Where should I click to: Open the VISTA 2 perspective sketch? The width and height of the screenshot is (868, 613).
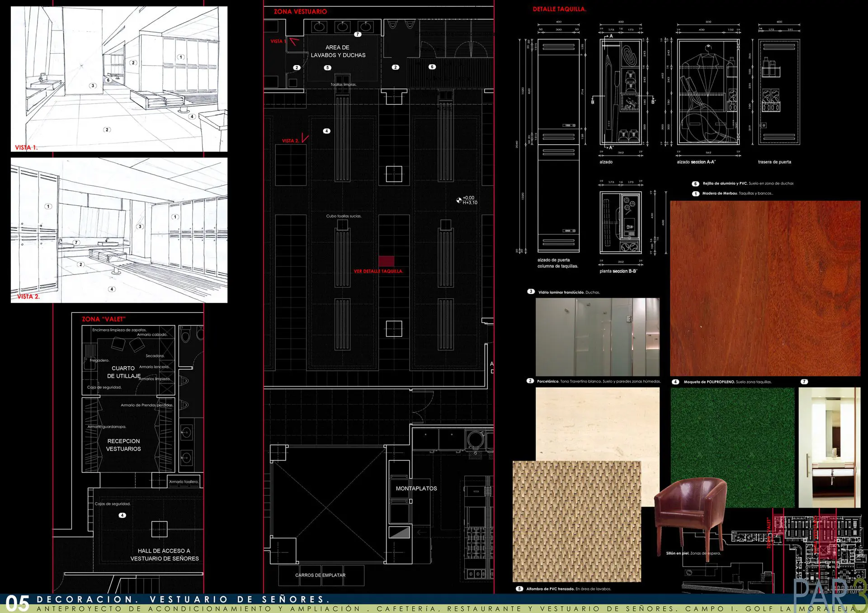coord(119,230)
